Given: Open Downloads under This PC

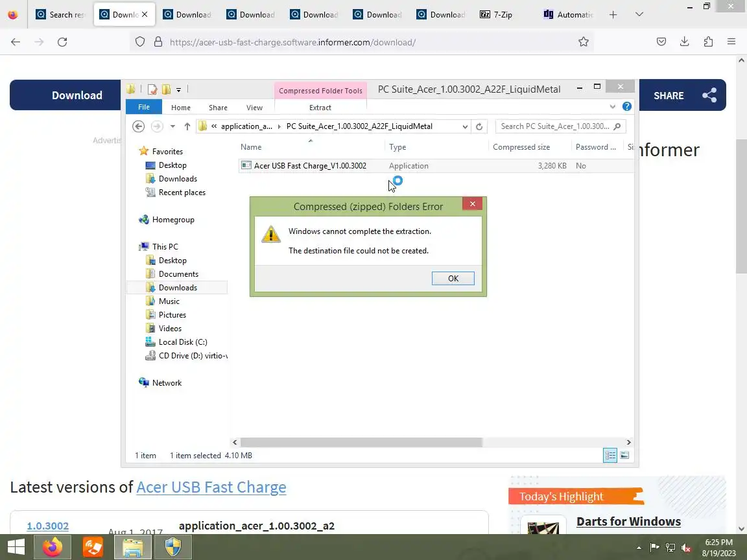Looking at the screenshot, I should point(178,288).
